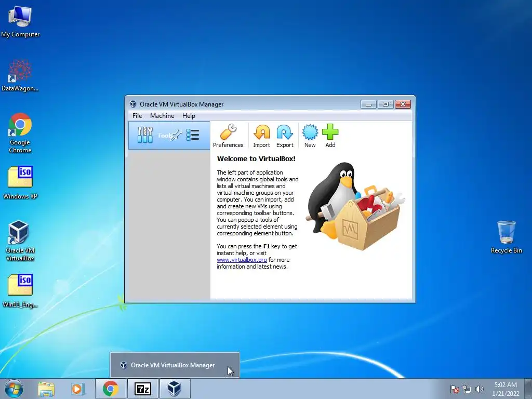
Task: Click the network tray icon
Action: (467, 389)
